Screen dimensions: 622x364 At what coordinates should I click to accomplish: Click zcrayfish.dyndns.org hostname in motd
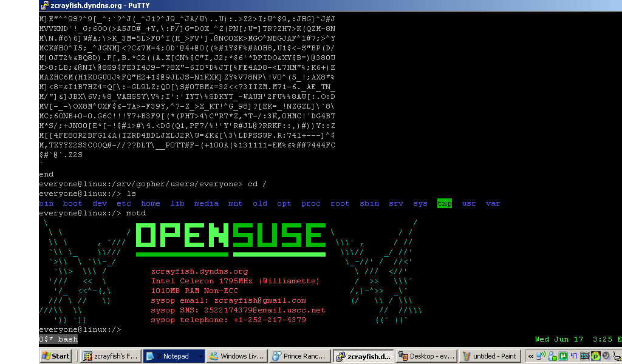click(x=199, y=272)
